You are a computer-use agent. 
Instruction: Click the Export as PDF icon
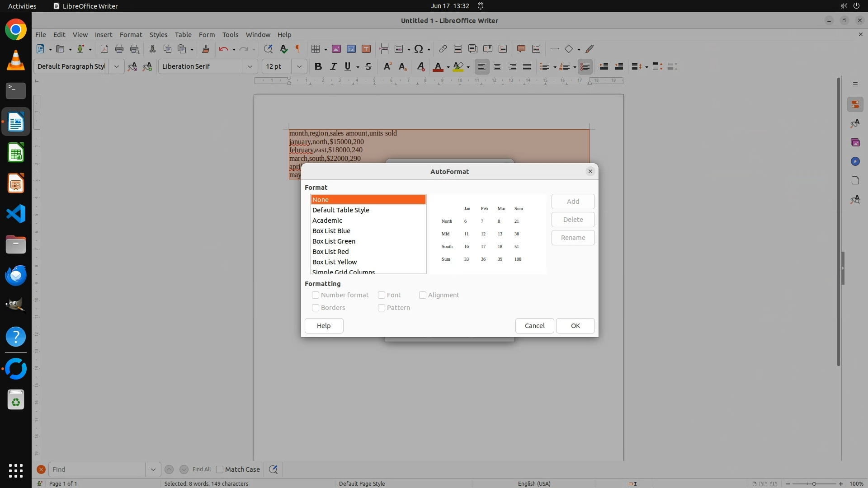click(x=104, y=49)
